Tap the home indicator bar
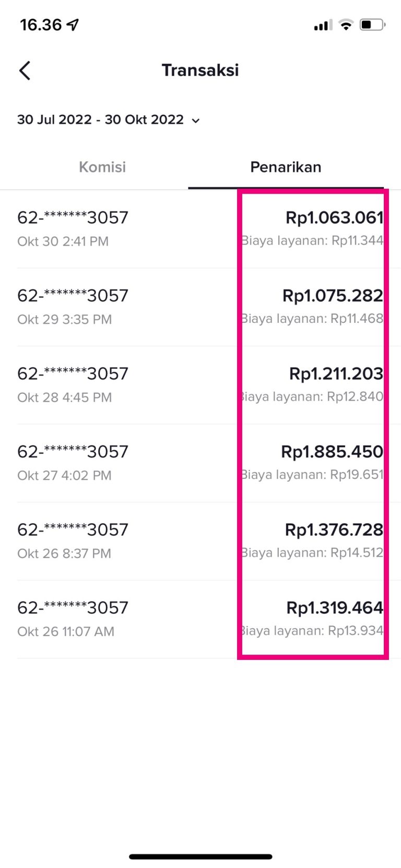Image resolution: width=401 pixels, height=868 pixels. coord(200,857)
